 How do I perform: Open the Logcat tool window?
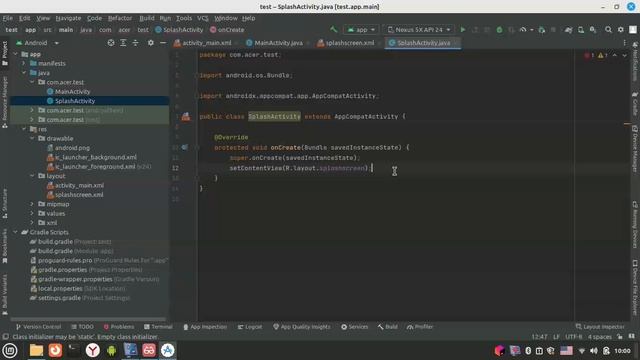249,327
